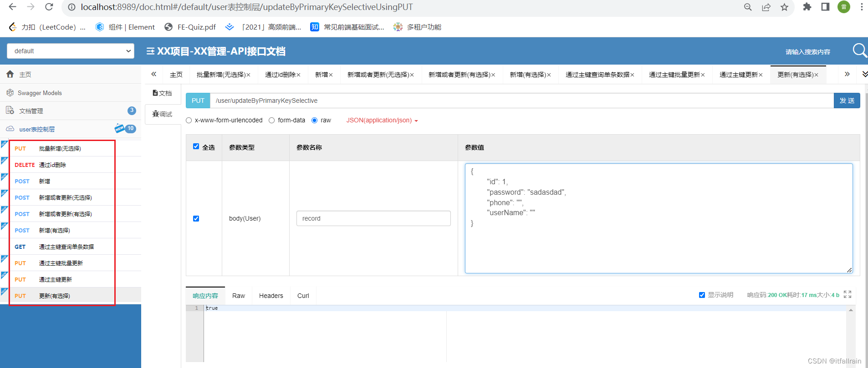Collapse tab bar with double-left chevron
Viewport: 868px width, 368px height.
pyautogui.click(x=154, y=74)
